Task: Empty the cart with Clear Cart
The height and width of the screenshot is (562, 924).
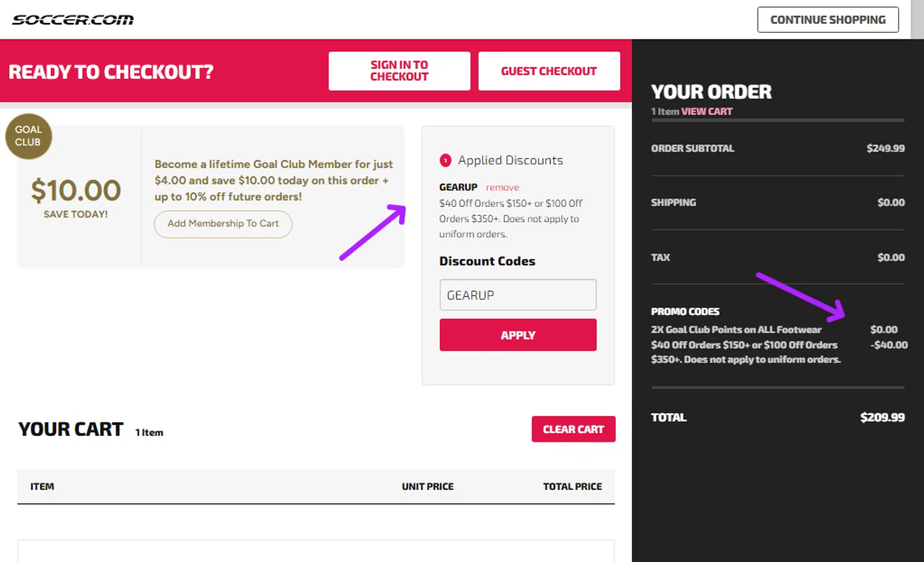Action: tap(573, 429)
